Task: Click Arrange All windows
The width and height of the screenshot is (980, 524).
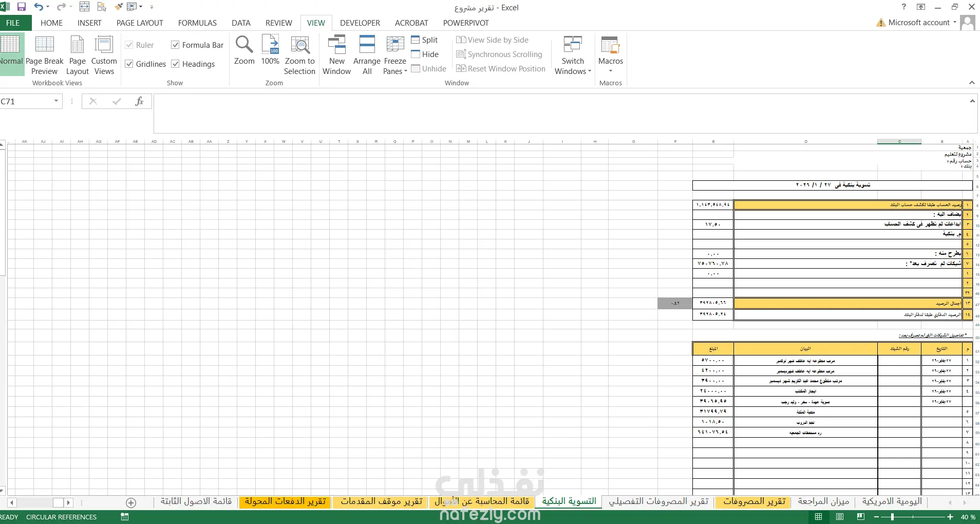Action: pyautogui.click(x=367, y=54)
